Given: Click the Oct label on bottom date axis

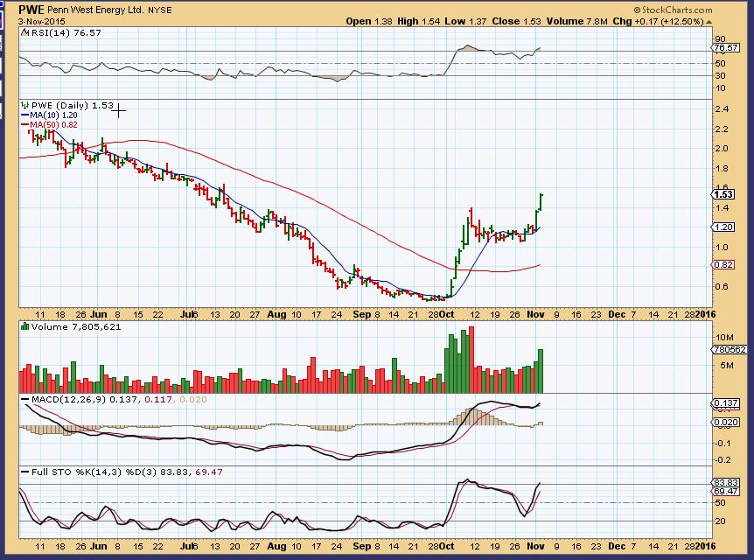Looking at the screenshot, I should 447,547.
